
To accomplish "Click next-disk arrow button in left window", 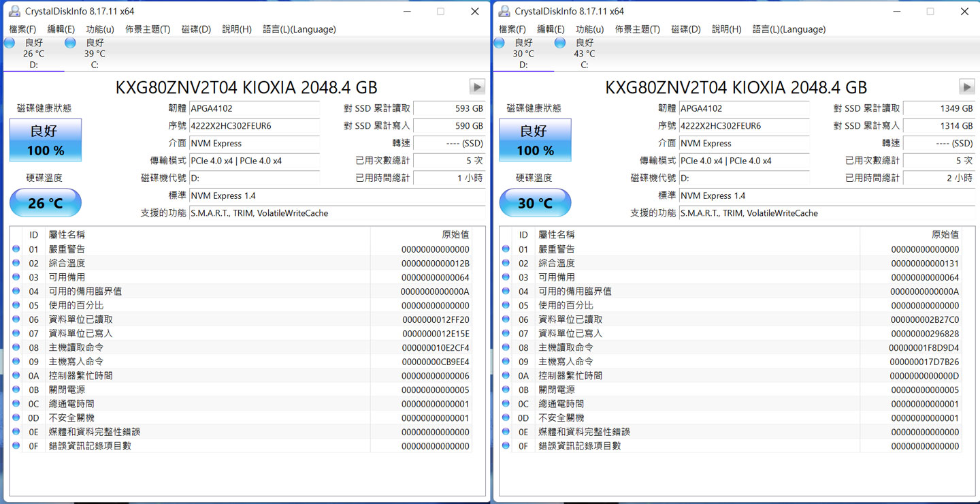I will pyautogui.click(x=477, y=86).
